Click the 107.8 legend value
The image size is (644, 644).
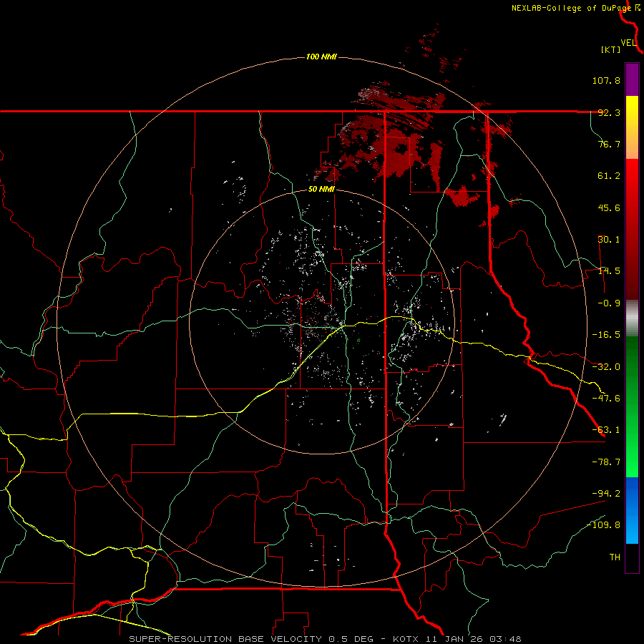coord(606,80)
